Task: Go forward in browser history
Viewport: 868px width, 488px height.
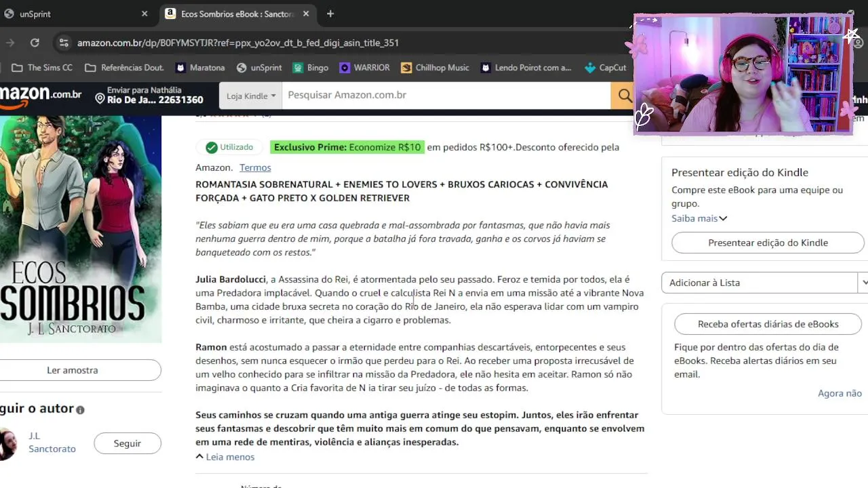Action: point(9,43)
